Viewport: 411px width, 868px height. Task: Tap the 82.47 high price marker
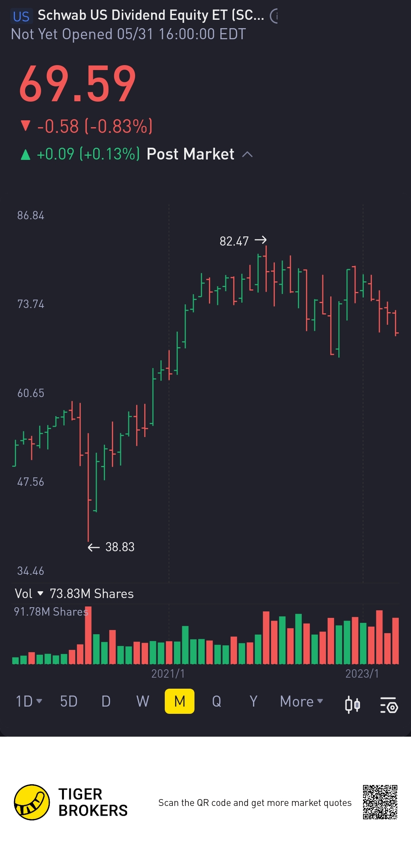click(234, 241)
